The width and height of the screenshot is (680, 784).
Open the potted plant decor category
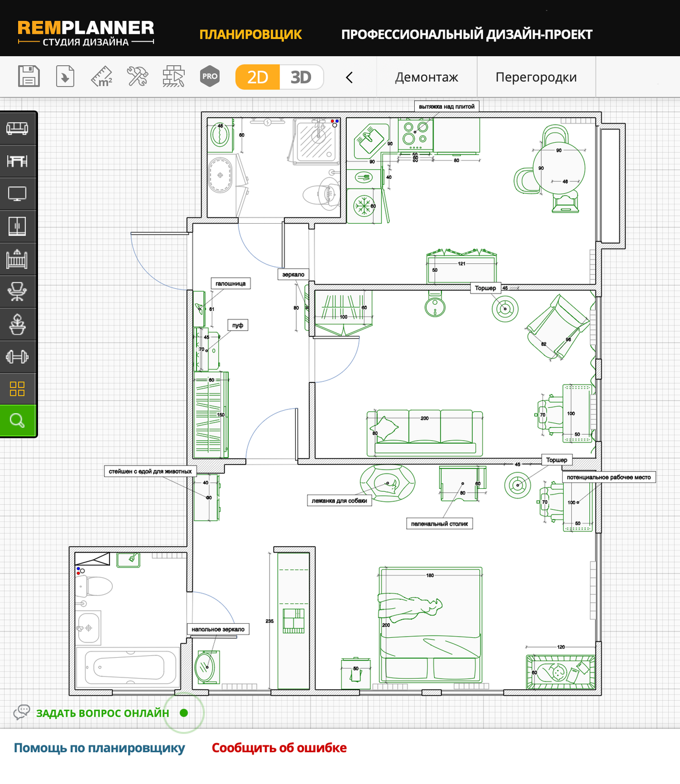[18, 324]
